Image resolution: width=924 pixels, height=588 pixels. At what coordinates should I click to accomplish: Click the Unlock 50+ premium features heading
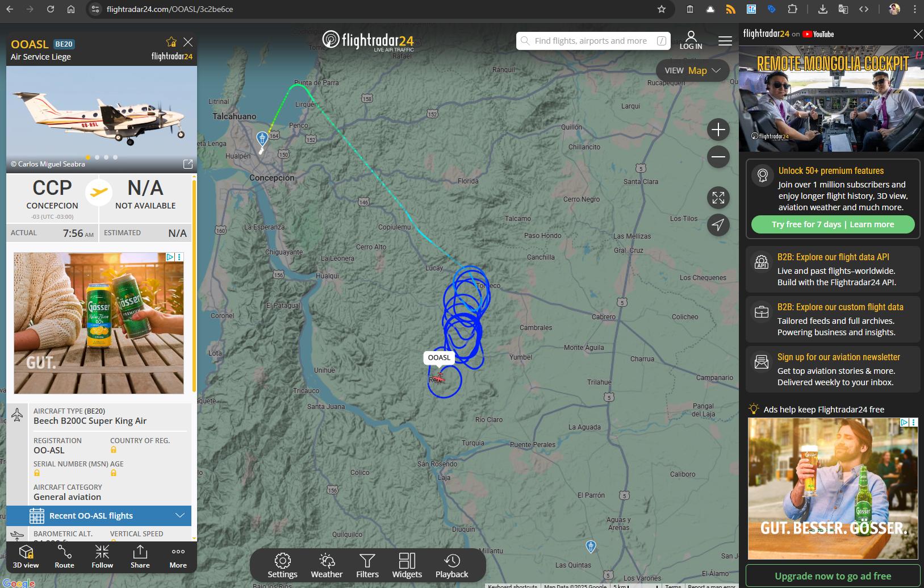coord(831,170)
